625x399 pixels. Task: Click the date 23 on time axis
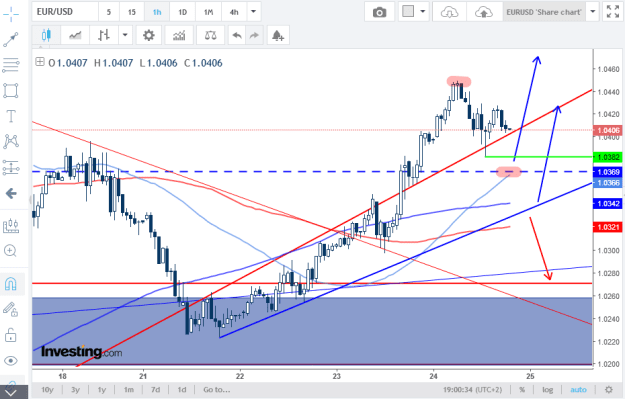(337, 376)
